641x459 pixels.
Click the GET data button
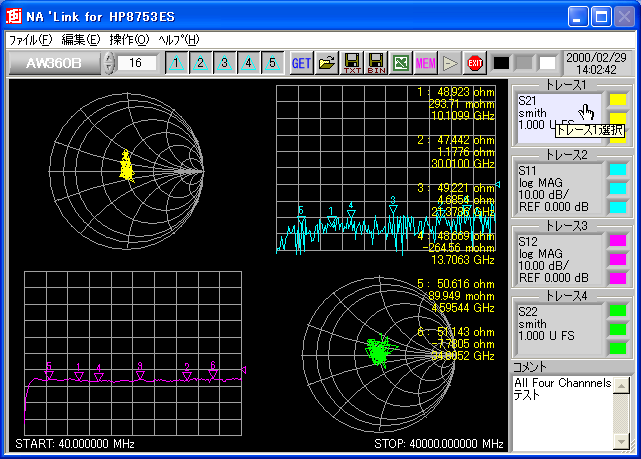coord(302,63)
